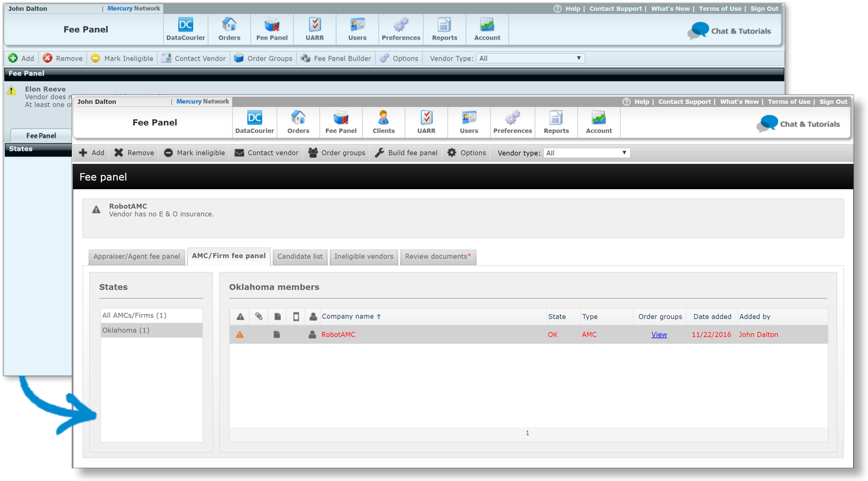868x481 pixels.
Task: Open Chat & Tutorials in back window
Action: coord(729,31)
